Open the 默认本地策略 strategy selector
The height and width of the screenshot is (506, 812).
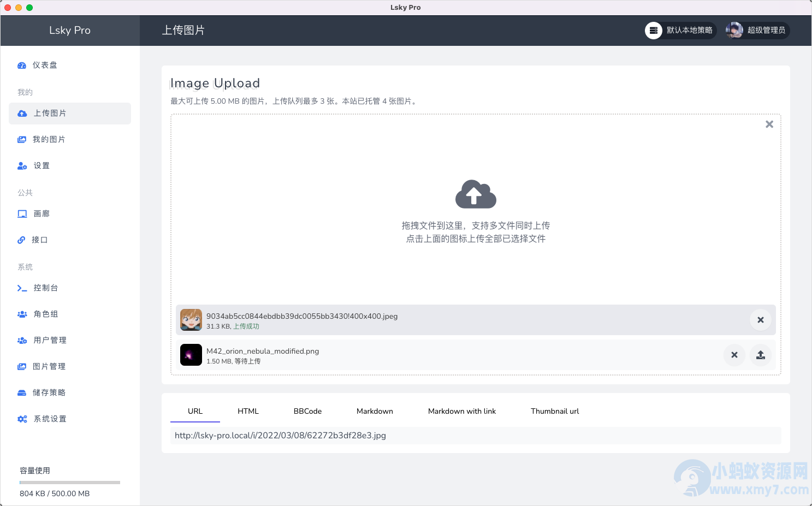[680, 31]
